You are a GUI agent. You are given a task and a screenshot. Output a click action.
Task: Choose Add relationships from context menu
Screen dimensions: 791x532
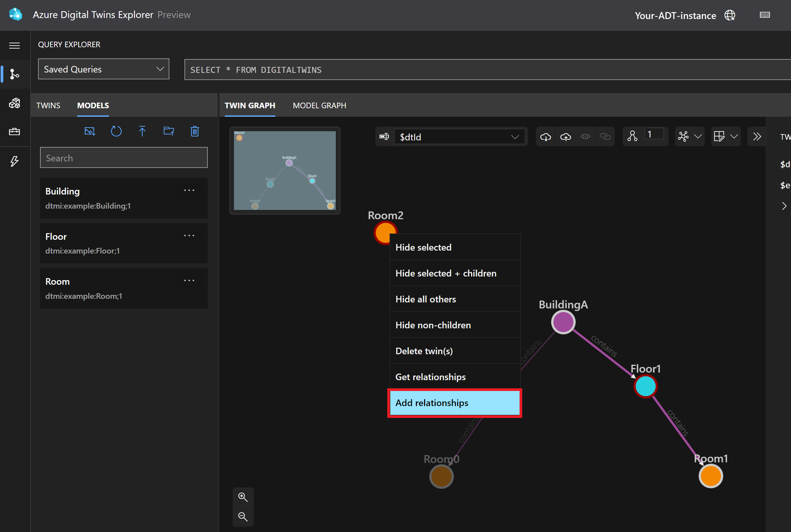pos(454,403)
